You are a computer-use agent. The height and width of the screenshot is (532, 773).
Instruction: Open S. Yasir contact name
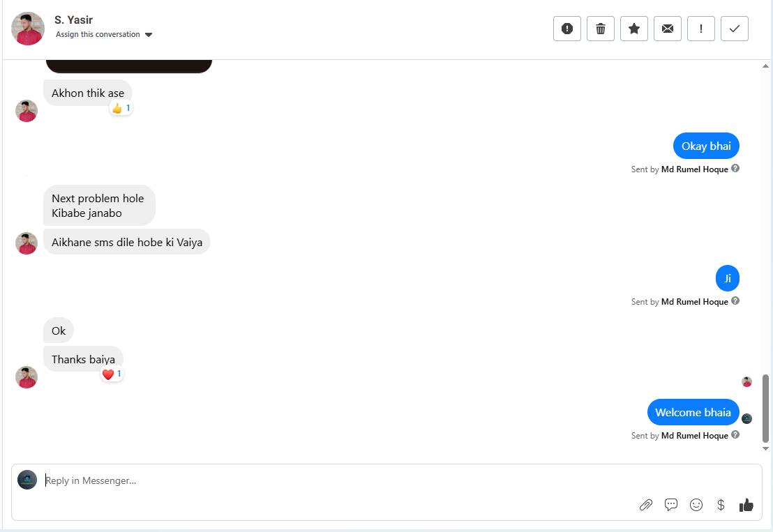pos(73,20)
